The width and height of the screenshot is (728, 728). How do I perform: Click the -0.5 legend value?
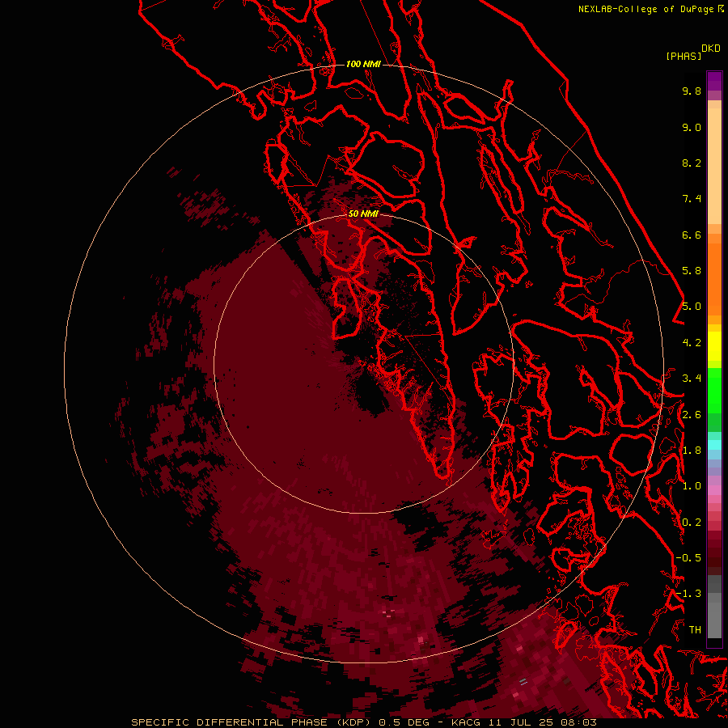[x=688, y=558]
